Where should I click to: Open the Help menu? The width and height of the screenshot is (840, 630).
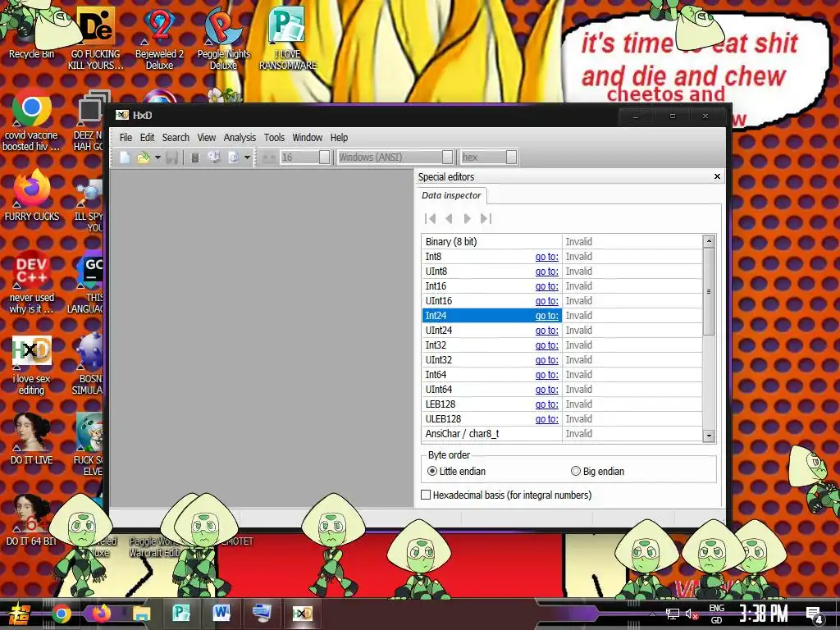pyautogui.click(x=339, y=138)
